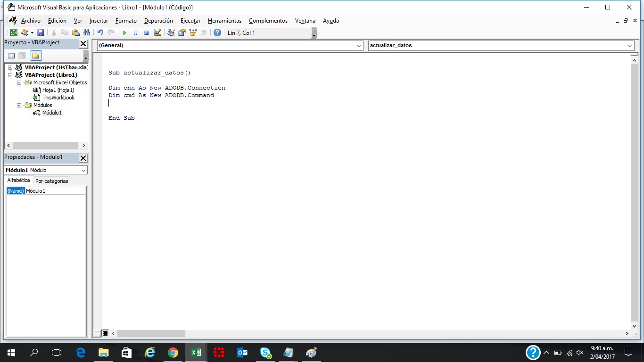644x362 pixels.
Task: Toggle Design Mode
Action: 157,32
